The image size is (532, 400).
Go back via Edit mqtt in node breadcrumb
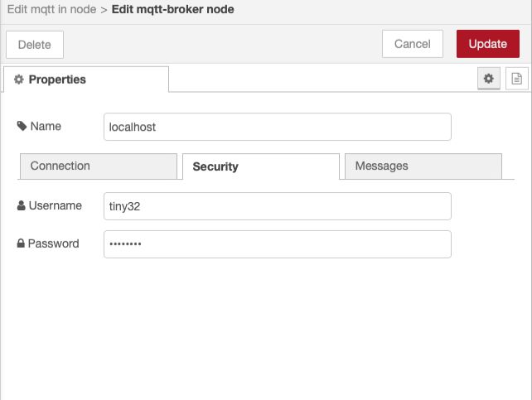click(x=51, y=9)
